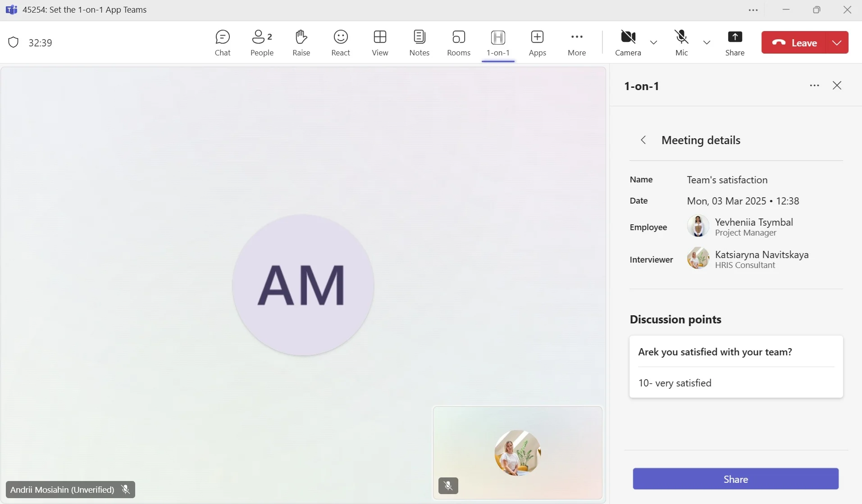This screenshot has width=862, height=504.
Task: Open meeting Notes
Action: 419,43
